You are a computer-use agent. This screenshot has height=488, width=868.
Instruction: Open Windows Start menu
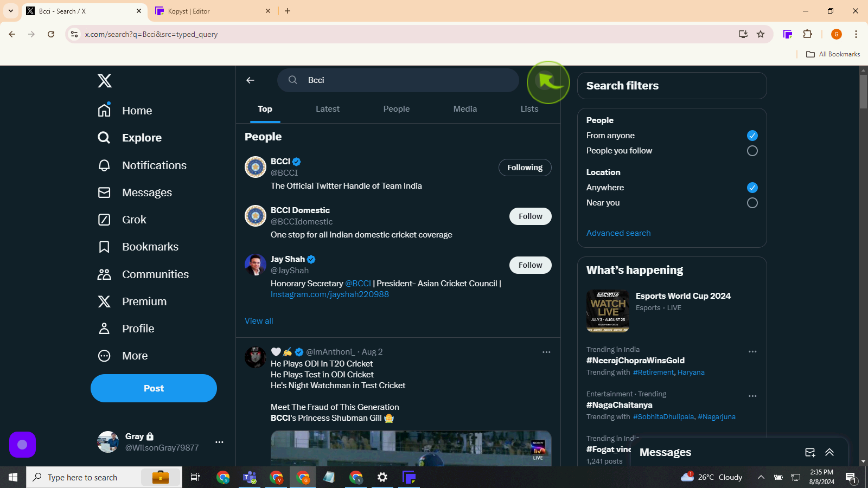13,477
